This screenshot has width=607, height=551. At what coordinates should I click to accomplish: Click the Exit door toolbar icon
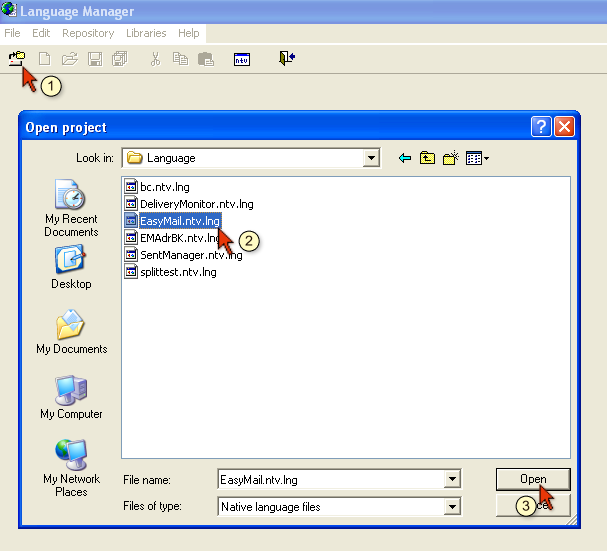[x=287, y=58]
